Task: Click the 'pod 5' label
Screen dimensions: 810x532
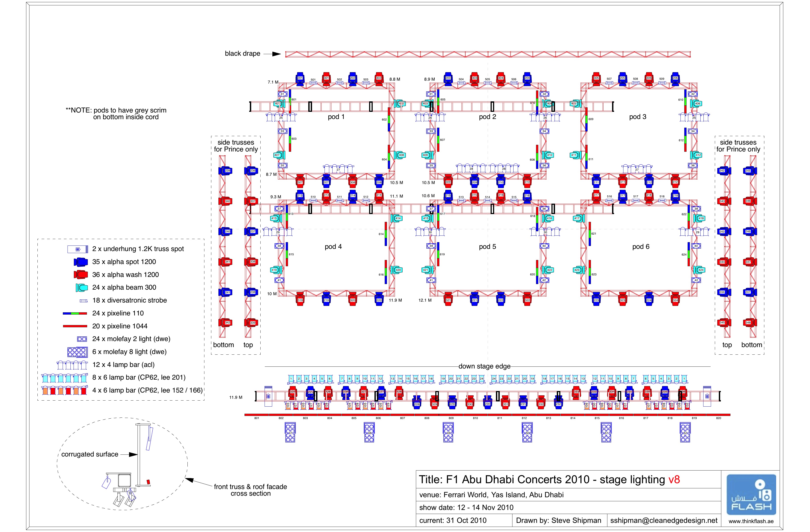Action: [x=487, y=247]
